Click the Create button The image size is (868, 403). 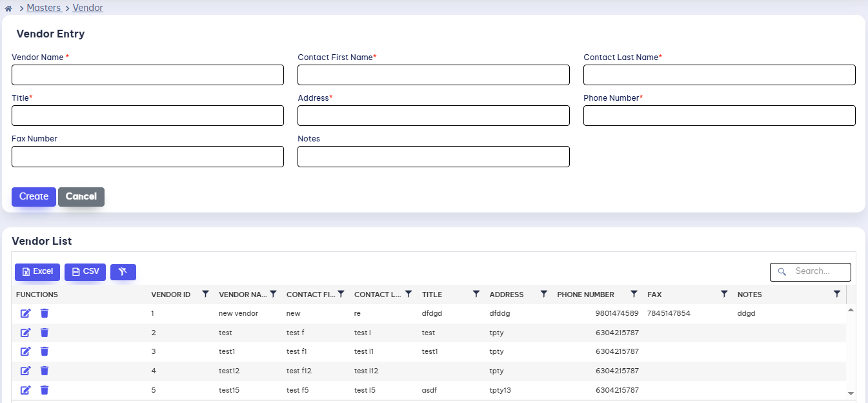coord(34,197)
